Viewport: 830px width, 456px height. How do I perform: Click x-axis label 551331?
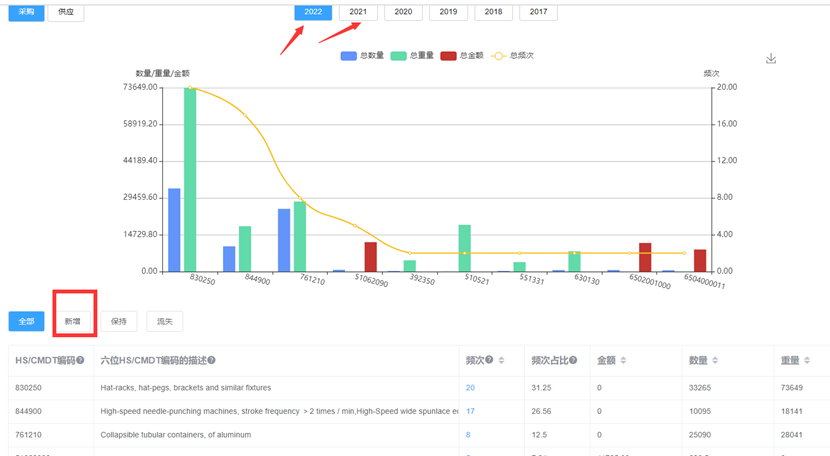(531, 279)
